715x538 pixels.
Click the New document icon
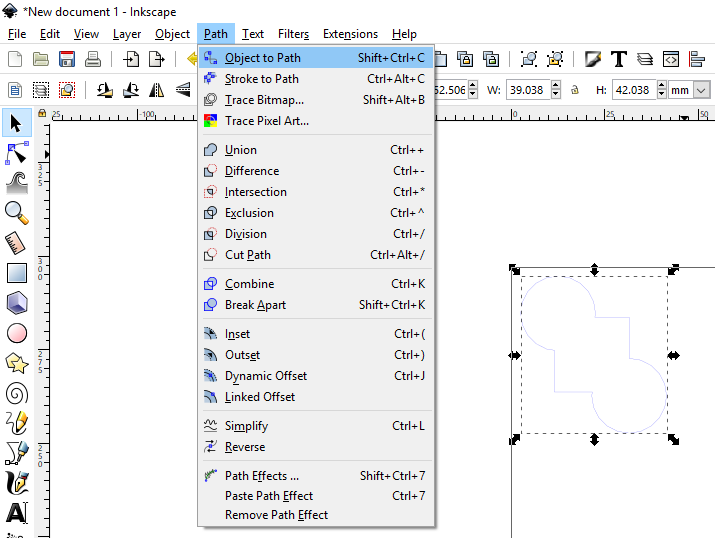click(15, 59)
